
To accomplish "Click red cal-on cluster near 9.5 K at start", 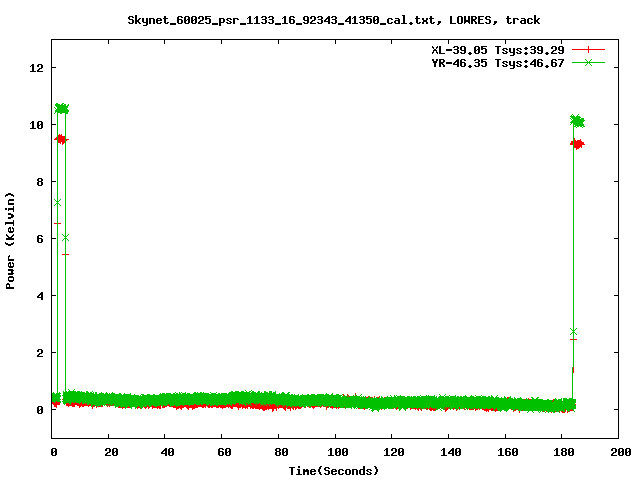I will click(x=61, y=140).
